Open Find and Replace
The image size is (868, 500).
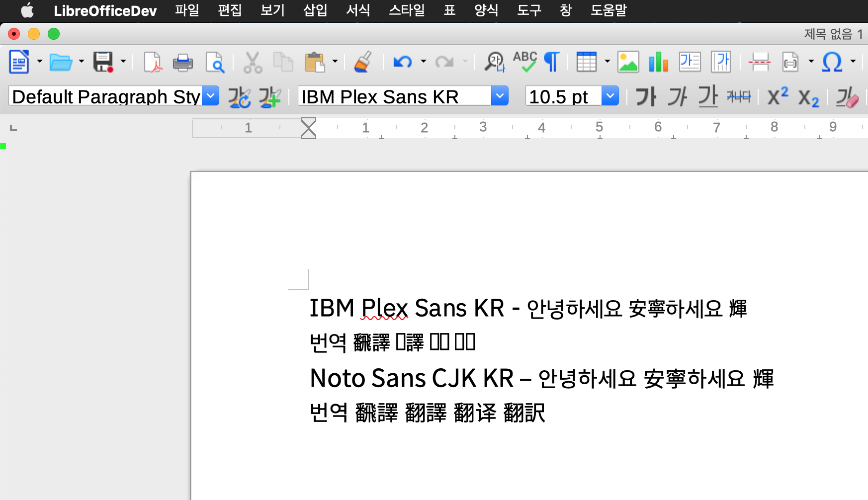pyautogui.click(x=495, y=62)
